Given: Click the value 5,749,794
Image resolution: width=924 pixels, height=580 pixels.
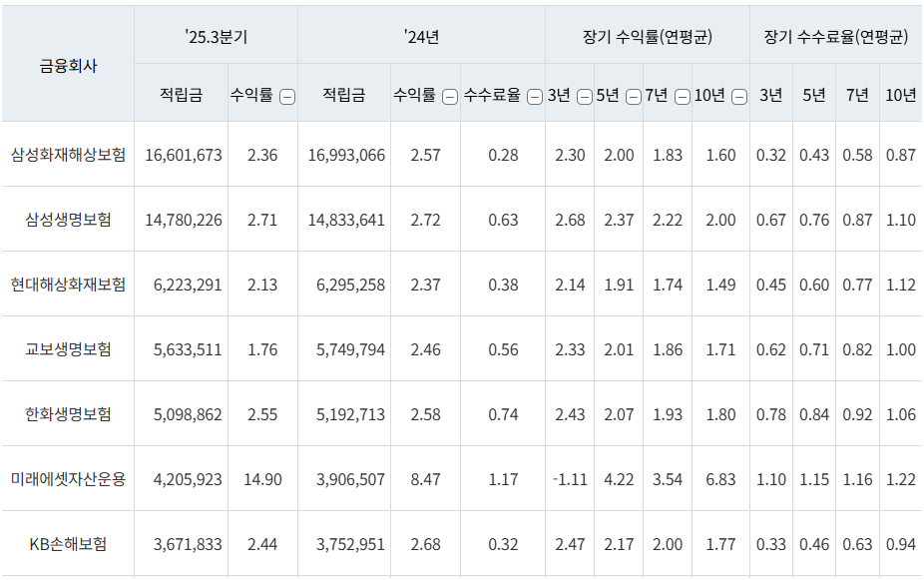Looking at the screenshot, I should [350, 349].
